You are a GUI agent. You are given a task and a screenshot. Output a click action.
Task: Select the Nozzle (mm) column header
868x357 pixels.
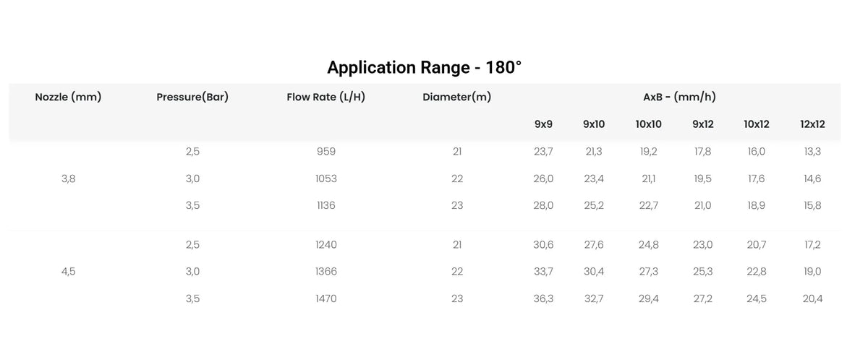pos(68,97)
